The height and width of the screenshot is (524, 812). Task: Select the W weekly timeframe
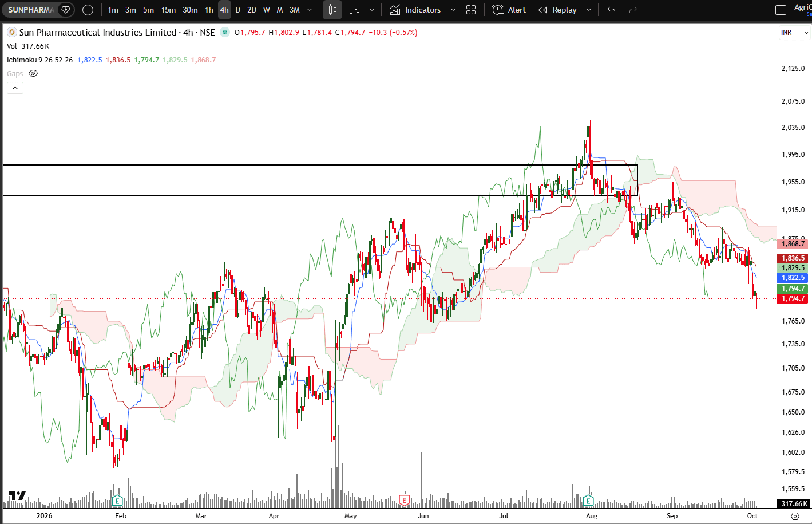[x=267, y=10]
